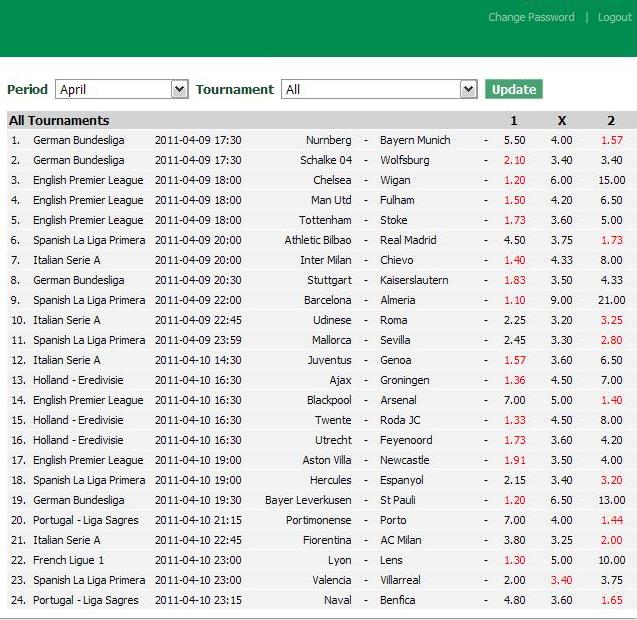Click date 2011-04-10 14:30 for Juventus match
This screenshot has width=637, height=620.
[198, 360]
